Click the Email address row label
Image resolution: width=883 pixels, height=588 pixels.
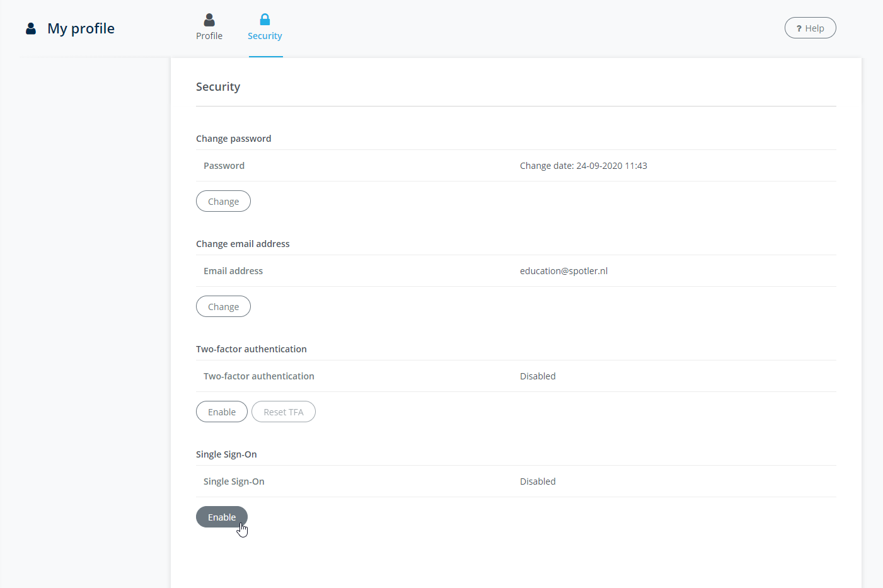pyautogui.click(x=233, y=271)
